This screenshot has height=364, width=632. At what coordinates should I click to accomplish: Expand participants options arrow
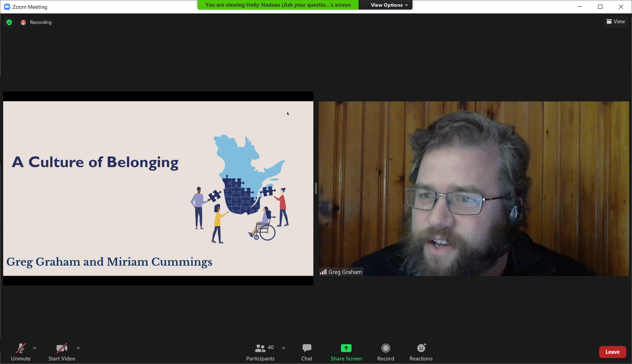pos(284,348)
